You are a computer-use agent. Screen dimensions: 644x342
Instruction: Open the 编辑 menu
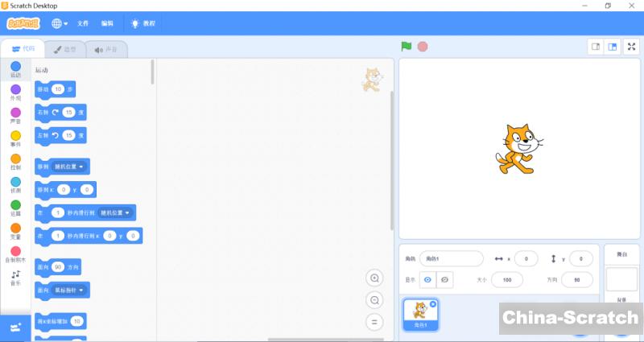107,23
